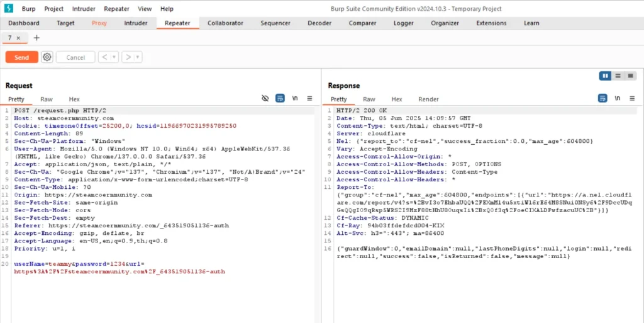Add a new Repeater tab
The image size is (644, 323).
tap(36, 38)
